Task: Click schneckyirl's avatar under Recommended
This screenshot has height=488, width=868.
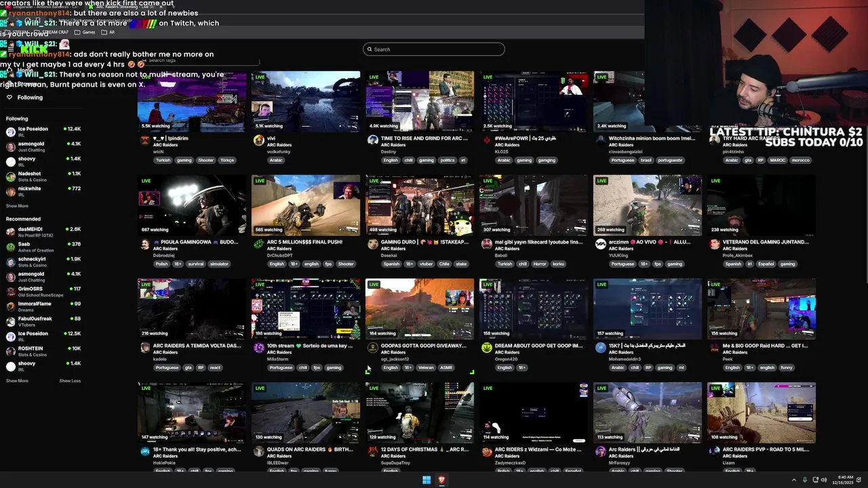Action: [x=11, y=262]
